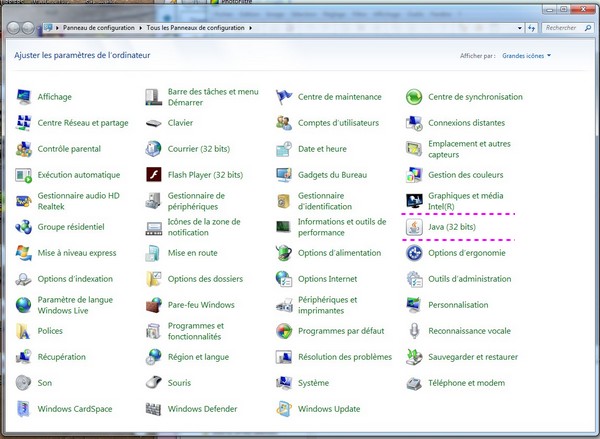
Task: Open the Graphiques et média Intel(R) icon
Action: (414, 201)
